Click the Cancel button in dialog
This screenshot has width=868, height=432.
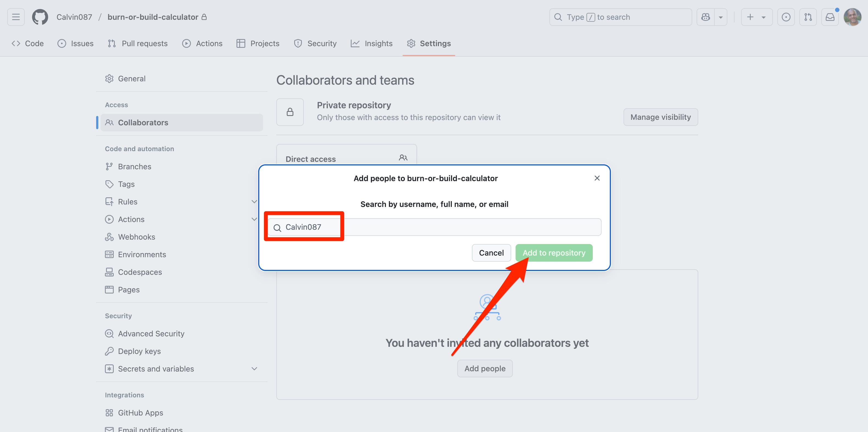[491, 253]
